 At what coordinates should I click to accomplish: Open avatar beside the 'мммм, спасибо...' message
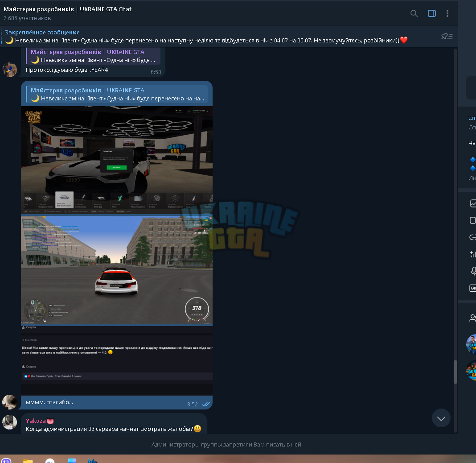coord(10,402)
